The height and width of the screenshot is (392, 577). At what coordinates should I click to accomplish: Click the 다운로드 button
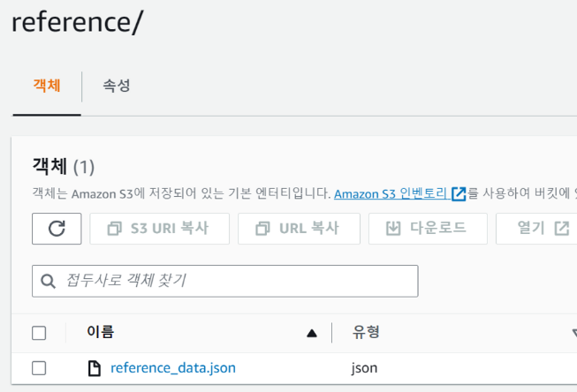coord(428,229)
